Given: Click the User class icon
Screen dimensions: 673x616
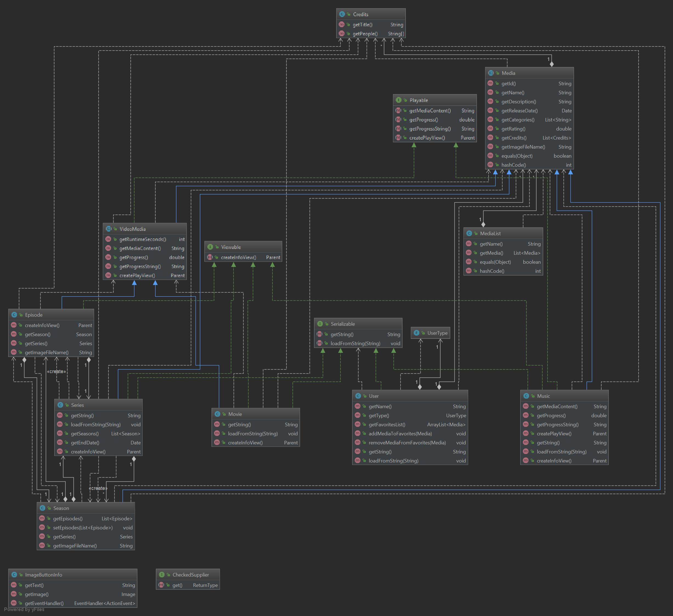Looking at the screenshot, I should coord(358,395).
